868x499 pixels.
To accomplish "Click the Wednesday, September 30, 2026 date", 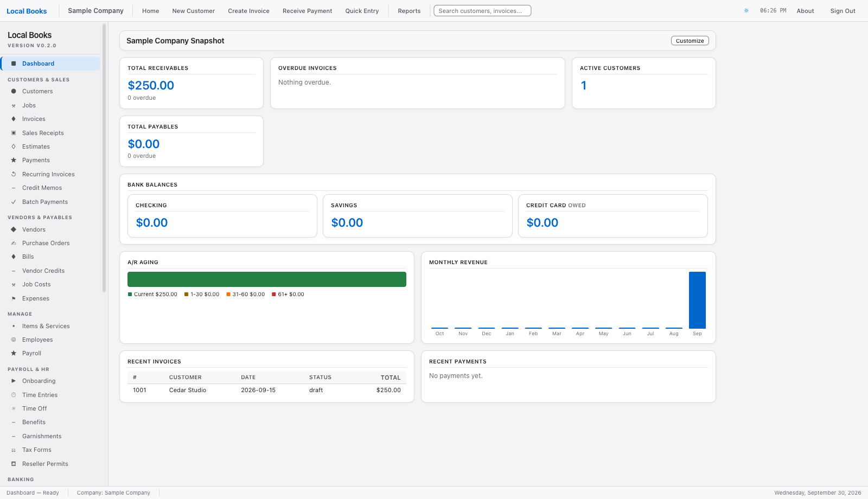I will 818,493.
